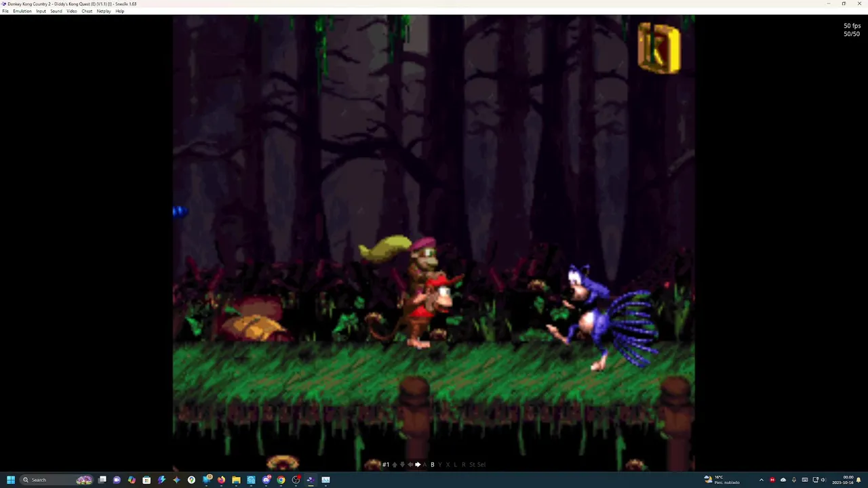This screenshot has width=868, height=488.
Task: Open the volume speaker tray icon
Action: (823, 480)
